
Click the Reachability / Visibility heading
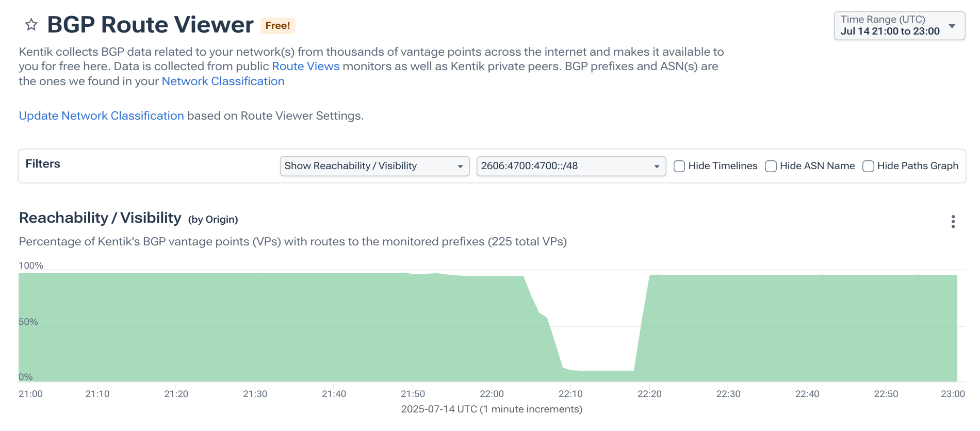[100, 218]
